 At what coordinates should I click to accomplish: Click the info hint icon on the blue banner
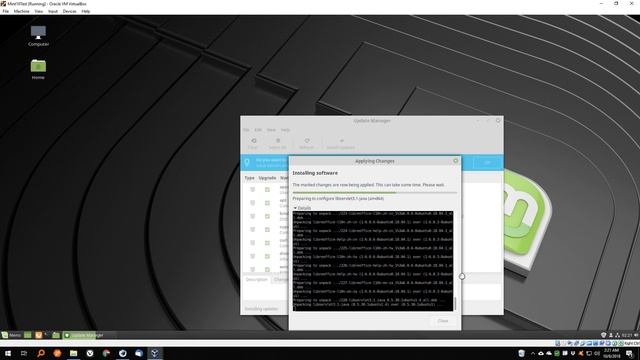tap(247, 163)
